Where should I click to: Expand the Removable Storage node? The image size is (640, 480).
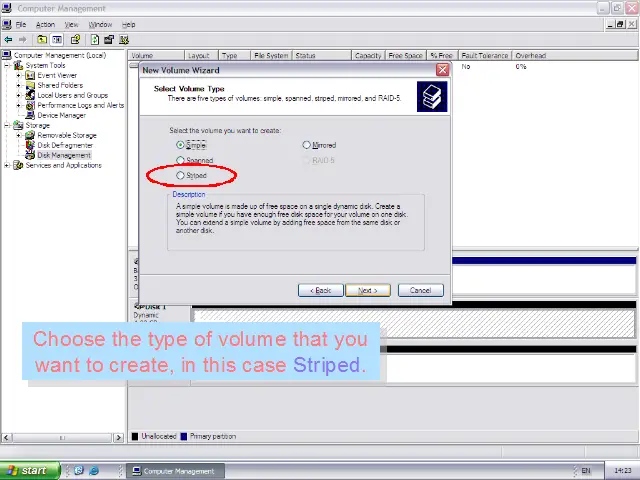pos(18,135)
